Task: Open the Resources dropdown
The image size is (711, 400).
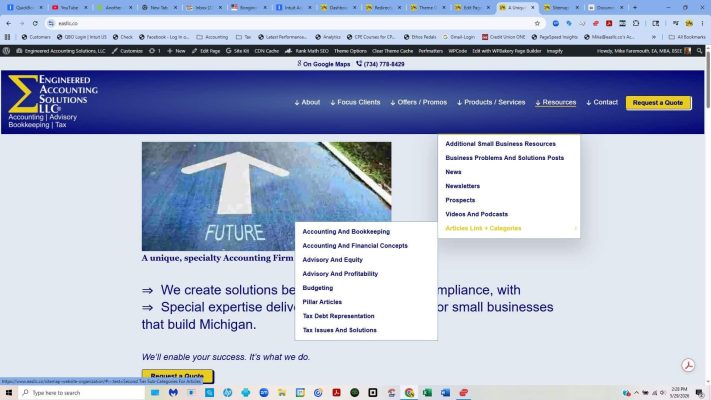Action: pos(556,102)
